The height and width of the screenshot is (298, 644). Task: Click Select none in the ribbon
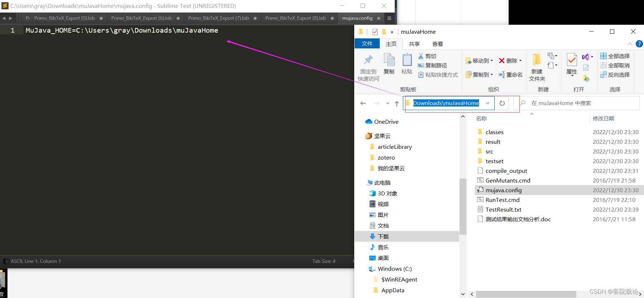(x=615, y=65)
